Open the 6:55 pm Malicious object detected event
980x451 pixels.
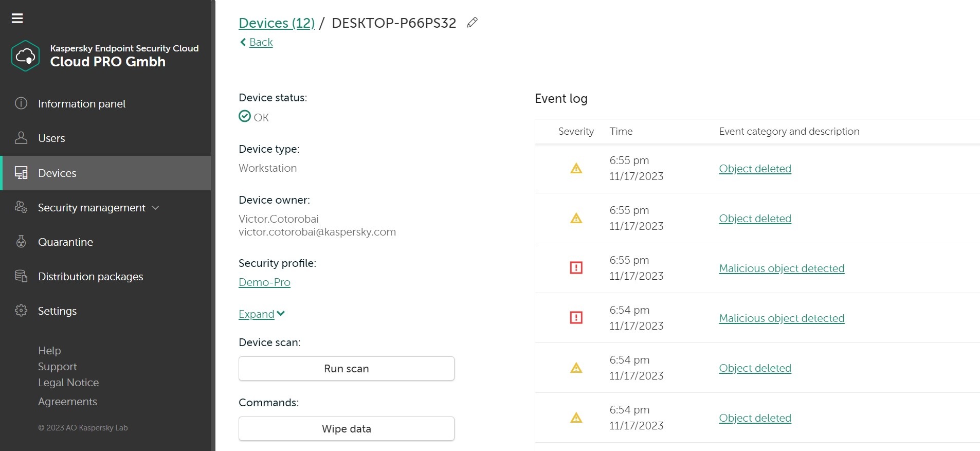click(781, 268)
